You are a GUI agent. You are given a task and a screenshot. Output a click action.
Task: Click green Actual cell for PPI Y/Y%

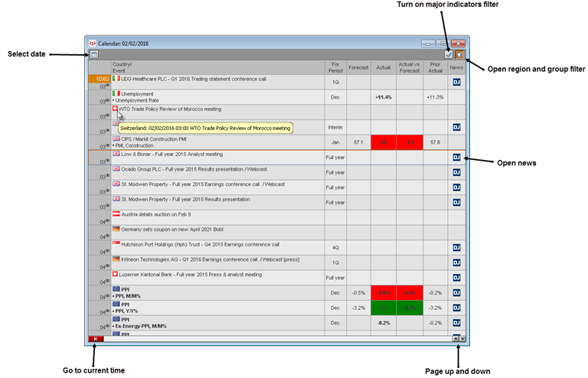point(384,308)
